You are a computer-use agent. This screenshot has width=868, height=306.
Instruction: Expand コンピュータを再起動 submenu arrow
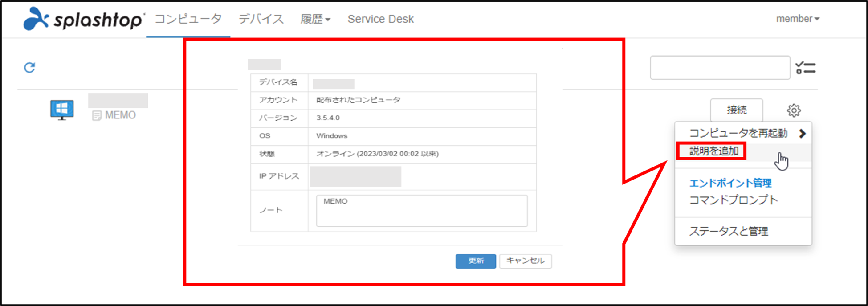[x=803, y=133]
